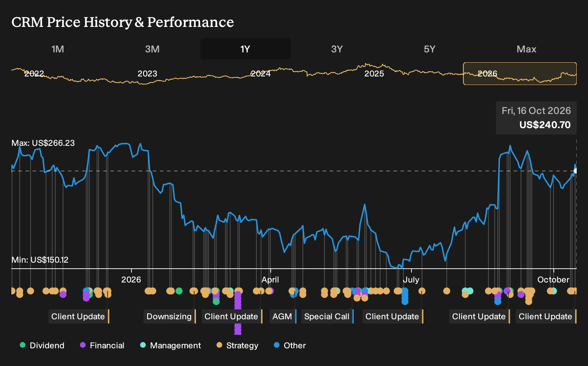588x366 pixels.
Task: Jump to 2025 in the overview sparkline
Action: tap(374, 74)
